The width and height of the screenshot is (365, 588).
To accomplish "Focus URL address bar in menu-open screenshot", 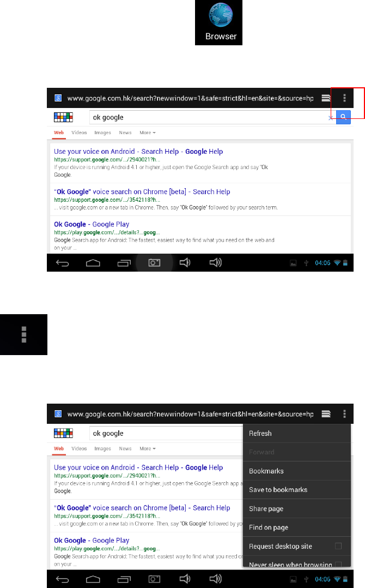I will coord(190,414).
